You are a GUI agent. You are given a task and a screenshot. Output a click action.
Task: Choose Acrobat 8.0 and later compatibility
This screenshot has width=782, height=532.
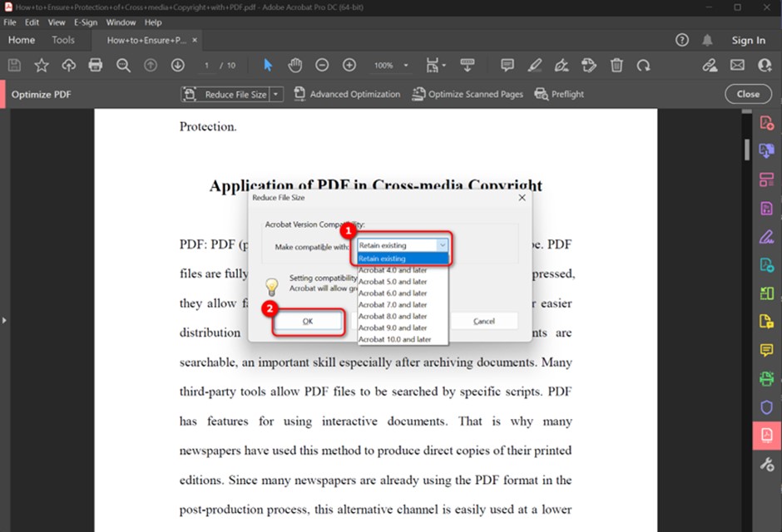tap(391, 316)
